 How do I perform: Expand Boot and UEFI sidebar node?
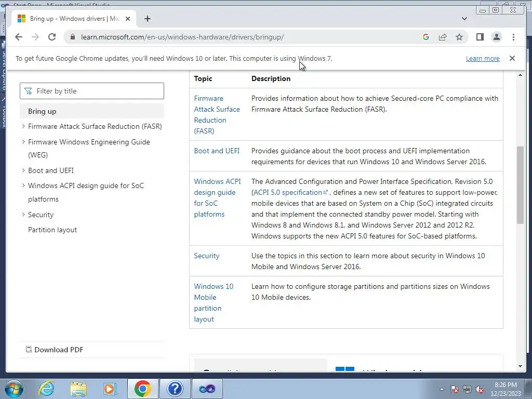point(23,170)
